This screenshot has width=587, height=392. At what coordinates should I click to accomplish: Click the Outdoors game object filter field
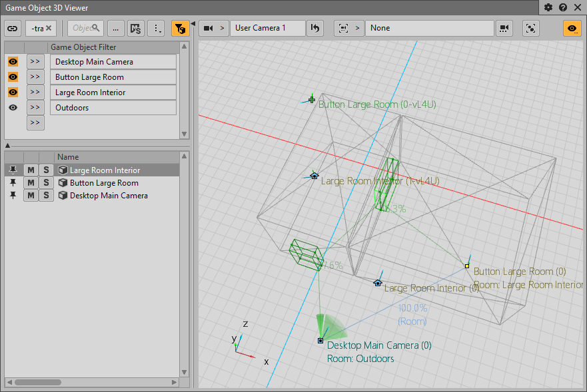point(113,108)
